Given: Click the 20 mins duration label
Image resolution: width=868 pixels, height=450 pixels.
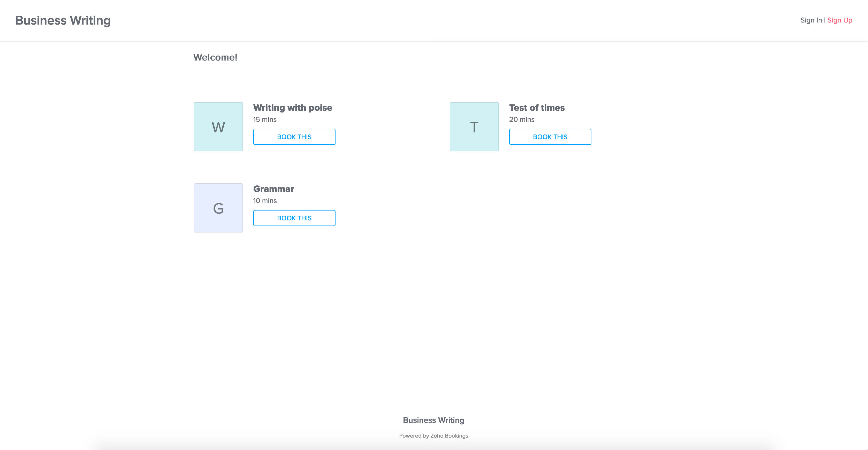Looking at the screenshot, I should (521, 119).
